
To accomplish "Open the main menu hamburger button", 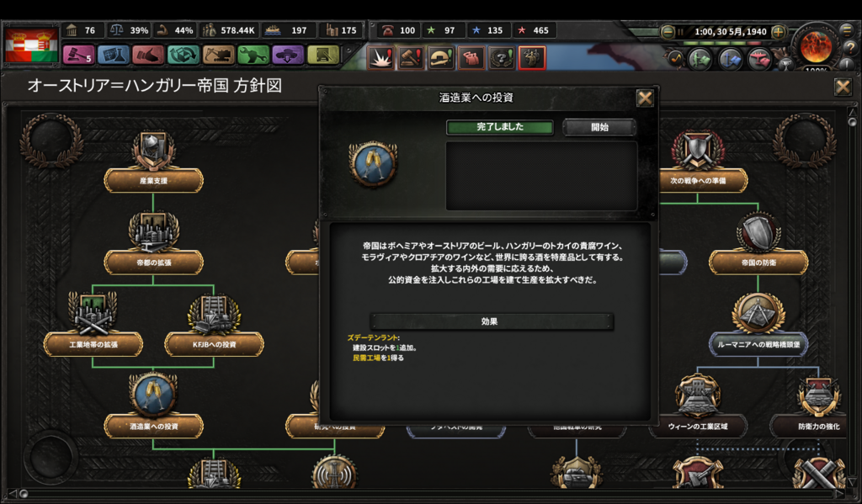I will 847,31.
